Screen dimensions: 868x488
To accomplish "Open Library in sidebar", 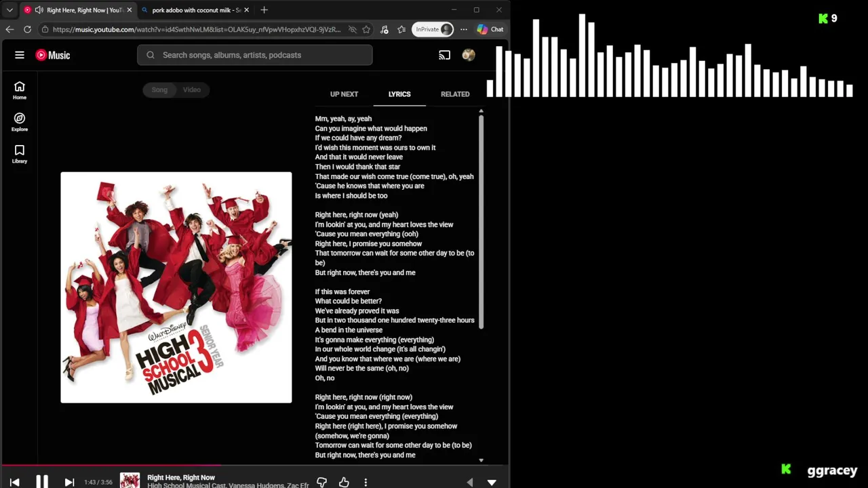I will click(x=20, y=154).
